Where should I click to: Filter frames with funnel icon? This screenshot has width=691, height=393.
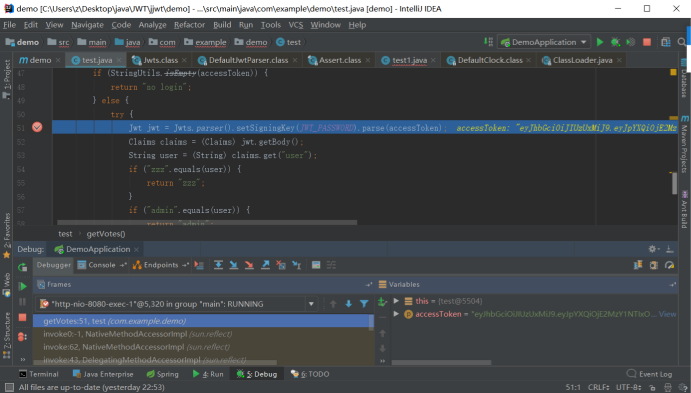pyautogui.click(x=364, y=304)
